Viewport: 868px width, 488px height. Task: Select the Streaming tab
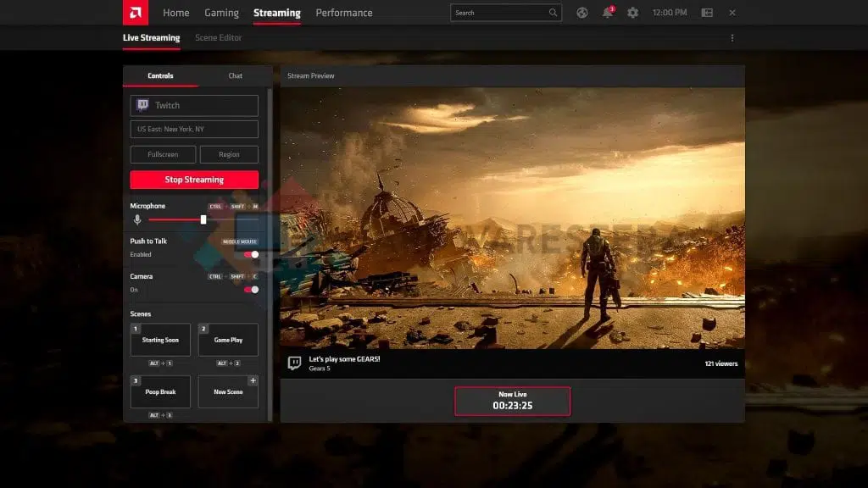pos(277,13)
